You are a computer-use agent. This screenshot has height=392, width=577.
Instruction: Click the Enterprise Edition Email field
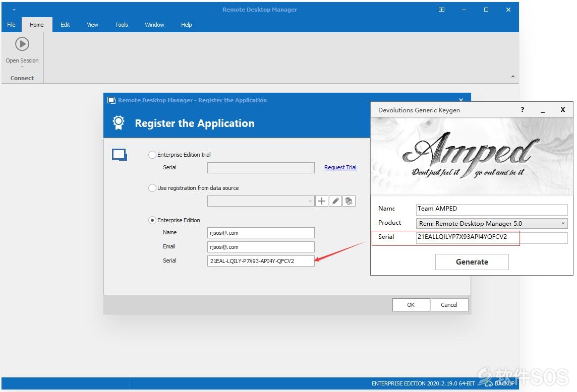pos(261,247)
